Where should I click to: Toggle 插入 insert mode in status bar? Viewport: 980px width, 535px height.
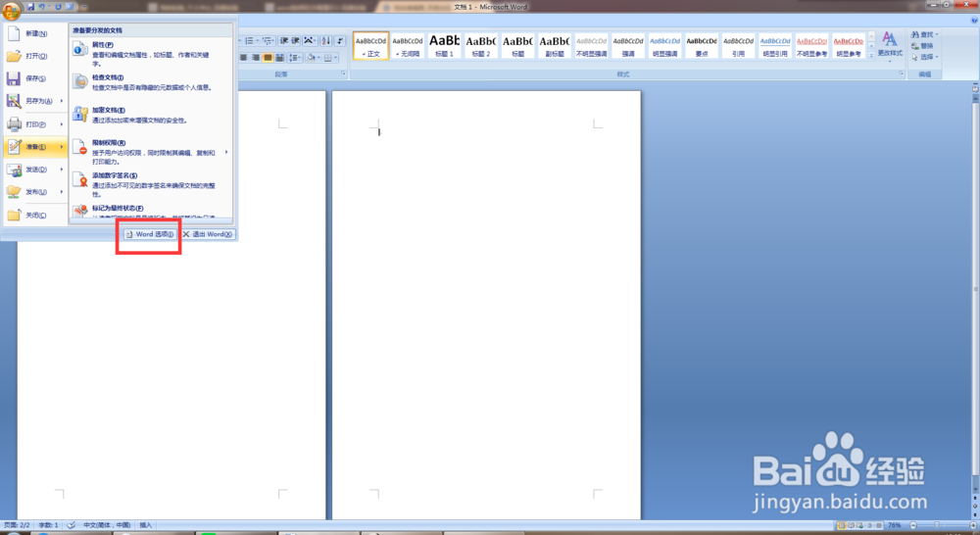pos(146,525)
